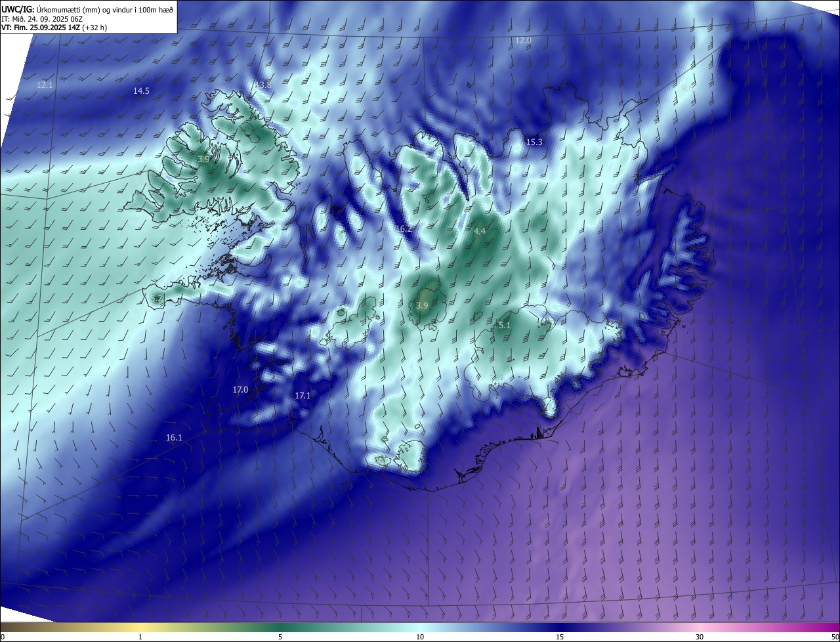
Task: Click the 12.1 value label
Action: [45, 85]
